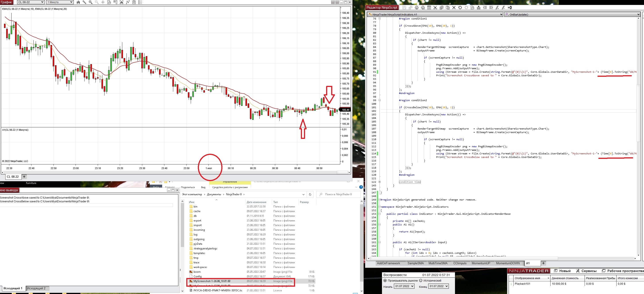
Task: Cut selection with the scissors icon
Action: point(435,8)
